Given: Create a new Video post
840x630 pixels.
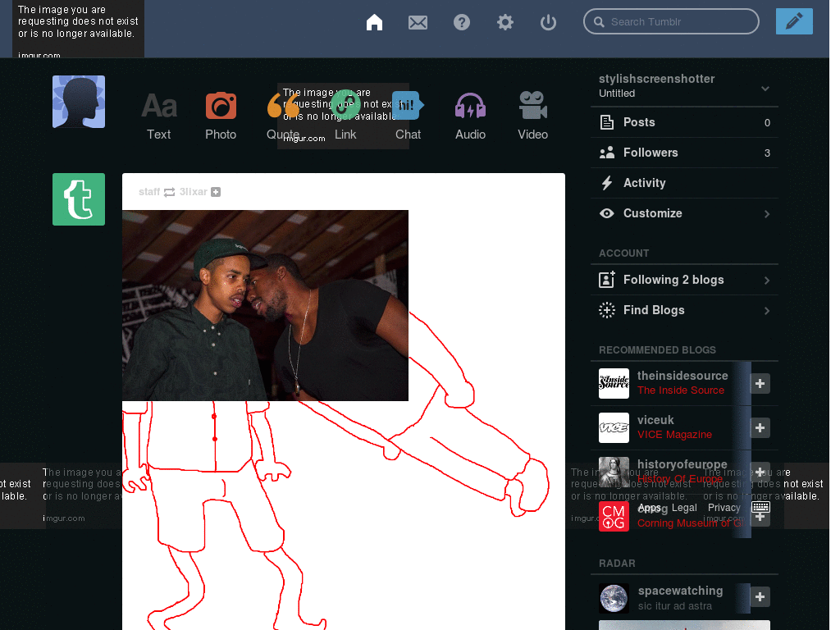Looking at the screenshot, I should click(x=532, y=116).
